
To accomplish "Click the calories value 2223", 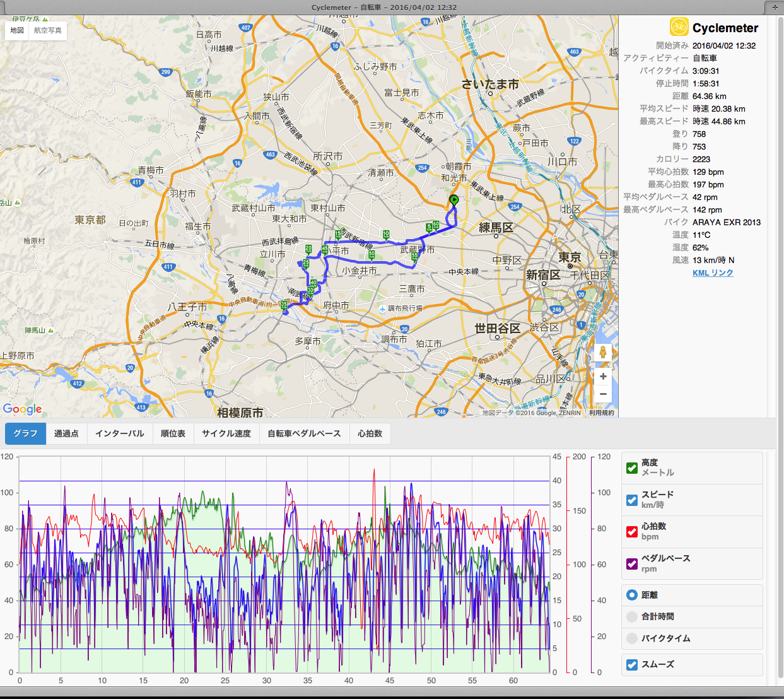I will tap(701, 159).
